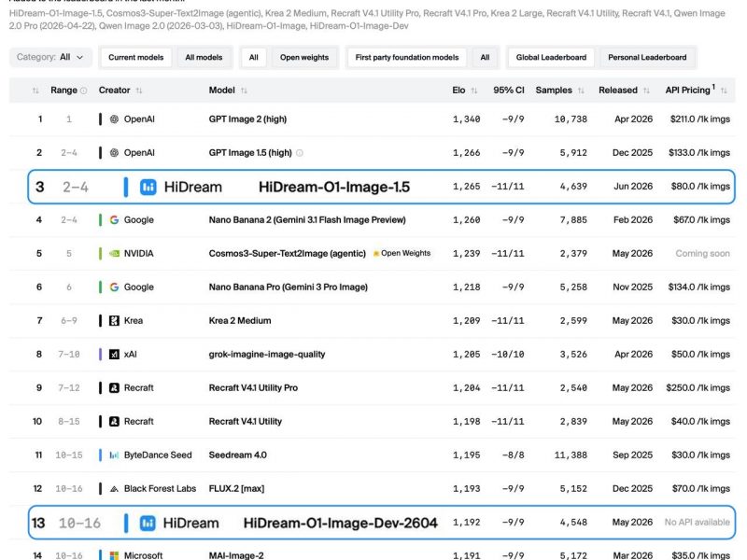Click the Sep 2025 release date
The image size is (747, 560).
pos(633,455)
